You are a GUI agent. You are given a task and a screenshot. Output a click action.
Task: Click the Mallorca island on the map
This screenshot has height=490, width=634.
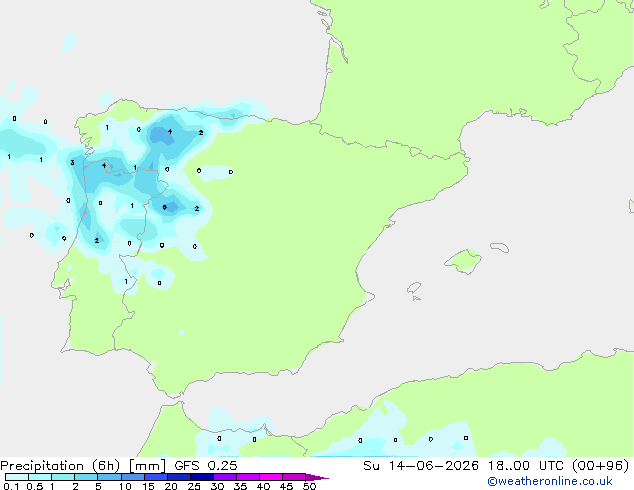pyautogui.click(x=463, y=261)
